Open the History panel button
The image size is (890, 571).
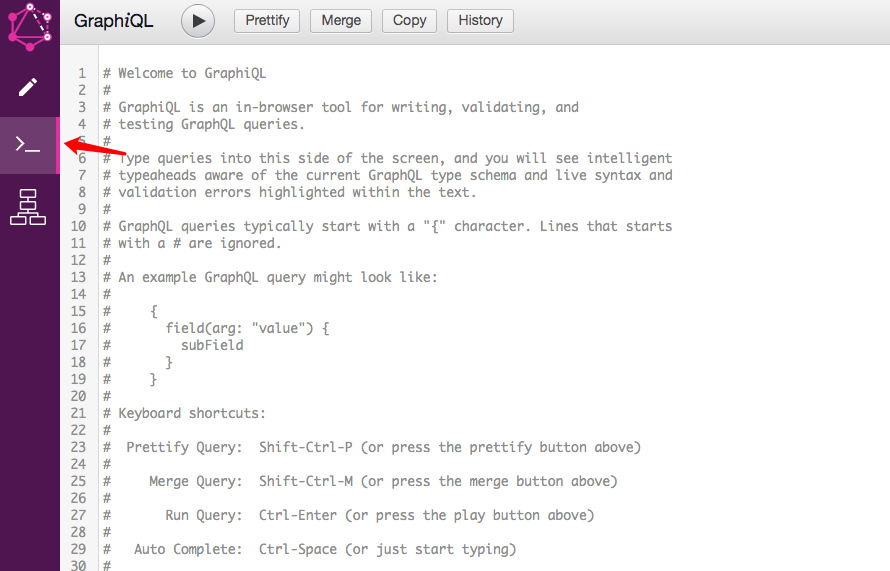480,21
